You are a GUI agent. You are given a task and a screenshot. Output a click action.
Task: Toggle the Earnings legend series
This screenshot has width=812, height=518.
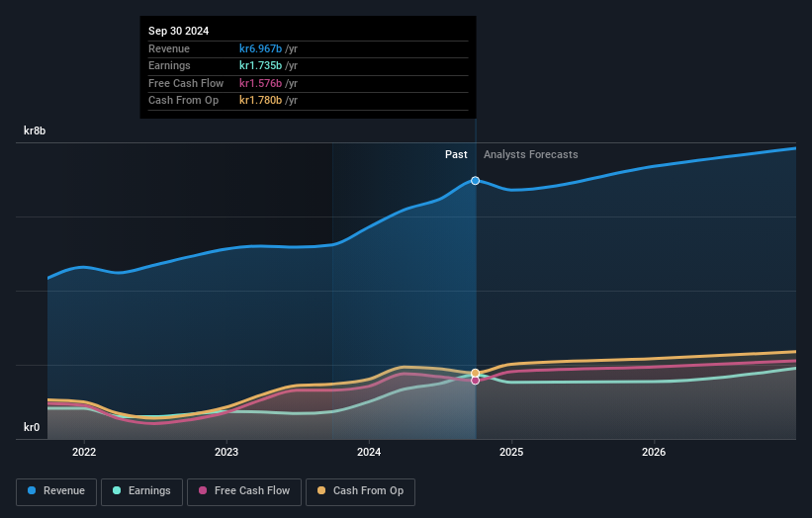(141, 491)
